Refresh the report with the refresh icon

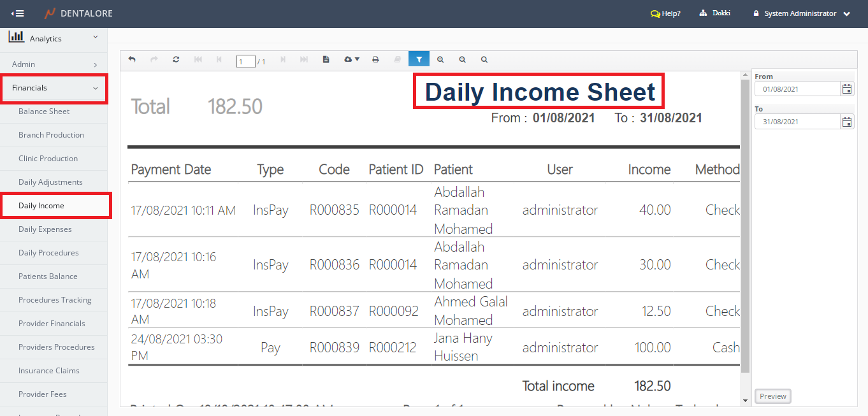(x=176, y=59)
